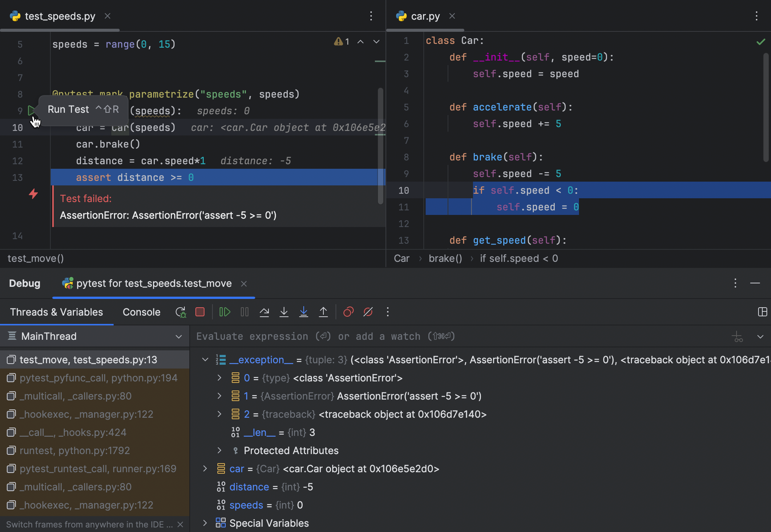Run Test via the gutter popup
The height and width of the screenshot is (532, 771).
68,109
